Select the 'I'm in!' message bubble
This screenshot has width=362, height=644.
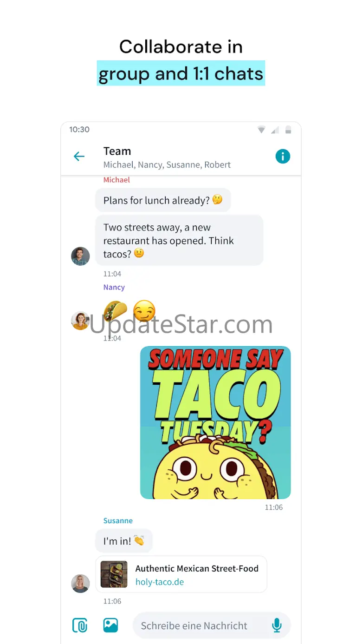pyautogui.click(x=124, y=541)
